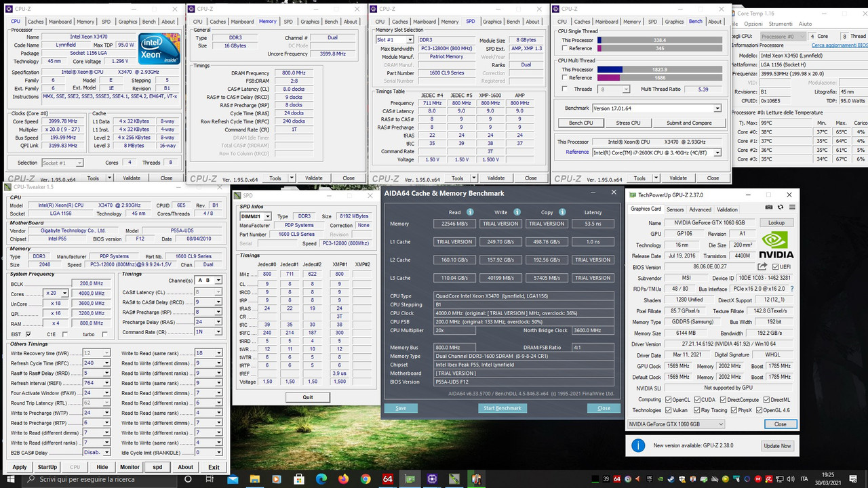Viewport: 868px width, 488px height.
Task: Toggle the UEFI checkbox in GPU-Z
Action: [776, 267]
